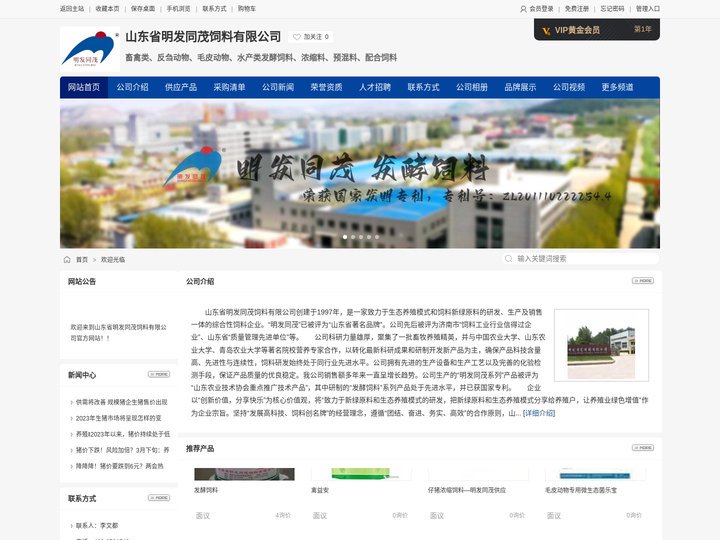This screenshot has width=720, height=540.
Task: Click 会员登录 link
Action: pyautogui.click(x=541, y=9)
